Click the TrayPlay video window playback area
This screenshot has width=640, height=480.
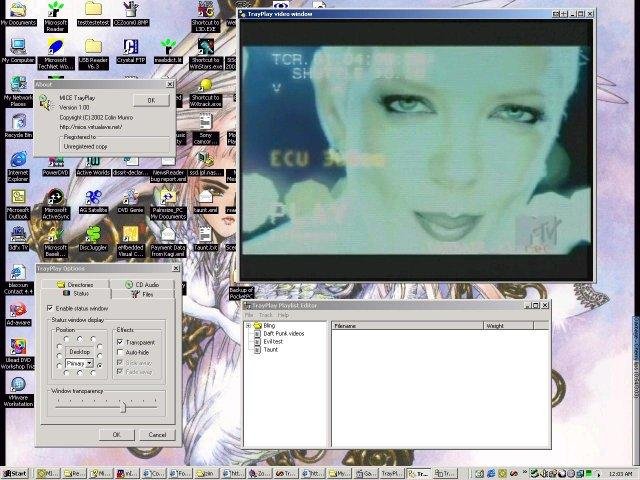pyautogui.click(x=416, y=150)
